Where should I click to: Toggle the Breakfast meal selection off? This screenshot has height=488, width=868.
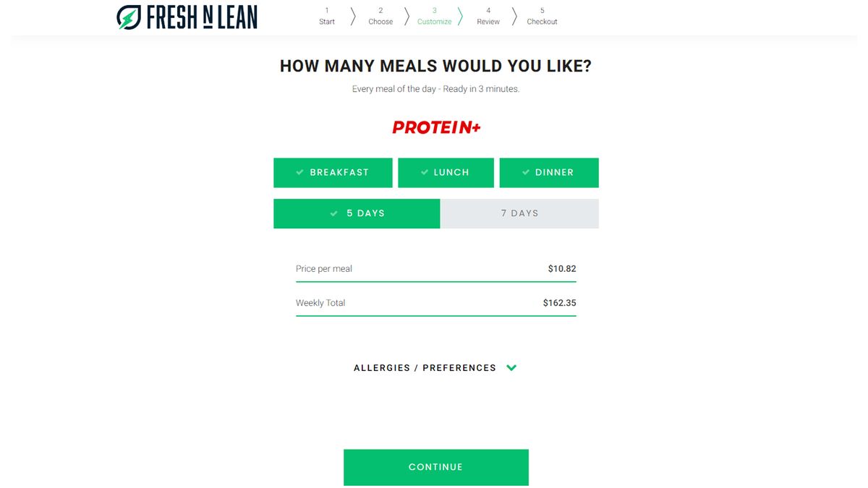click(x=333, y=172)
